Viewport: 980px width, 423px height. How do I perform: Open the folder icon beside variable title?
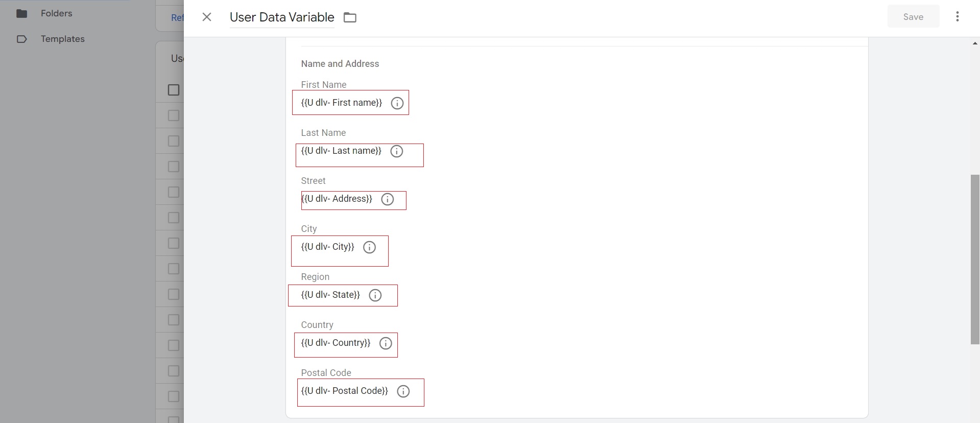(350, 17)
